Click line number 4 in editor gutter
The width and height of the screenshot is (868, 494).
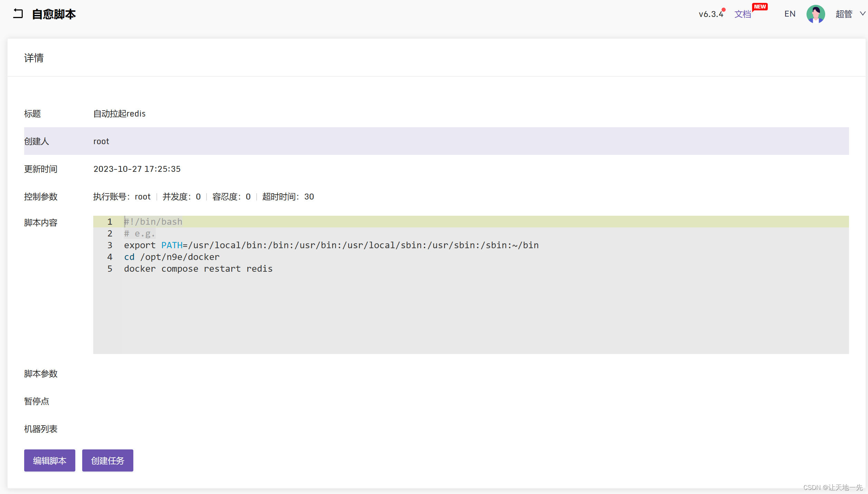coord(109,257)
